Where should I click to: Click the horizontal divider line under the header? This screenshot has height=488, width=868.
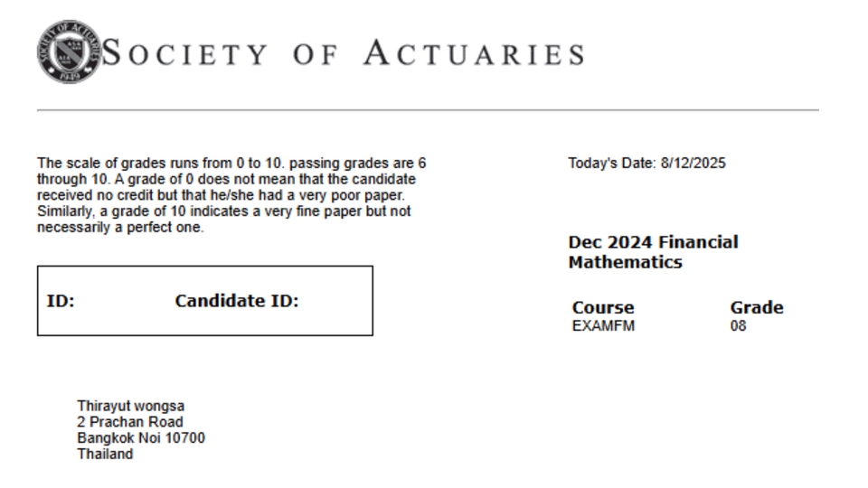point(428,110)
